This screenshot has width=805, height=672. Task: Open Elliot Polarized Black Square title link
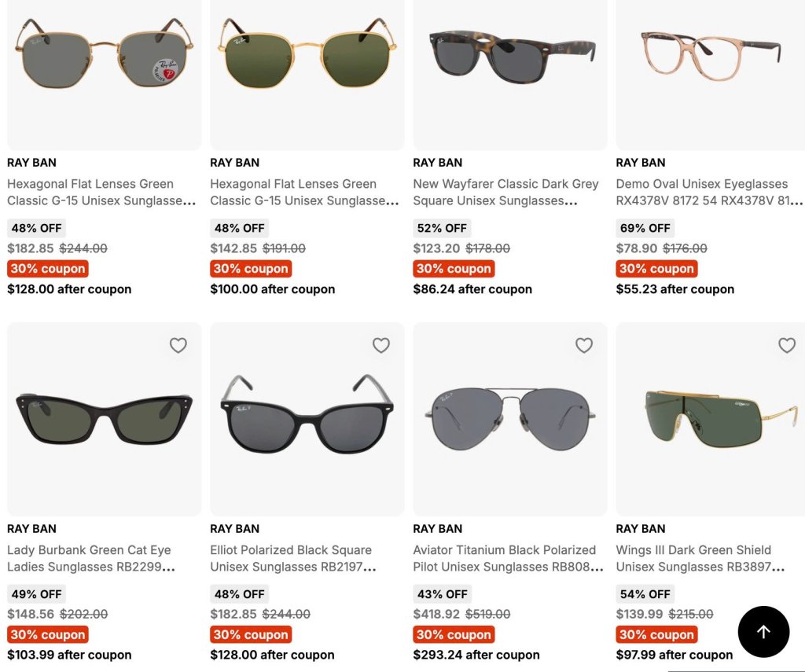[293, 558]
